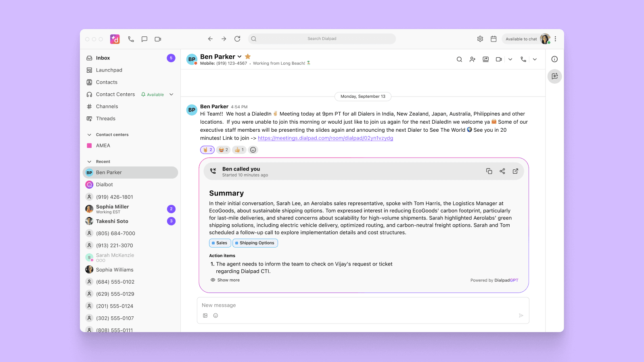Toggle the thumbs up reaction
644x362 pixels.
point(239,150)
